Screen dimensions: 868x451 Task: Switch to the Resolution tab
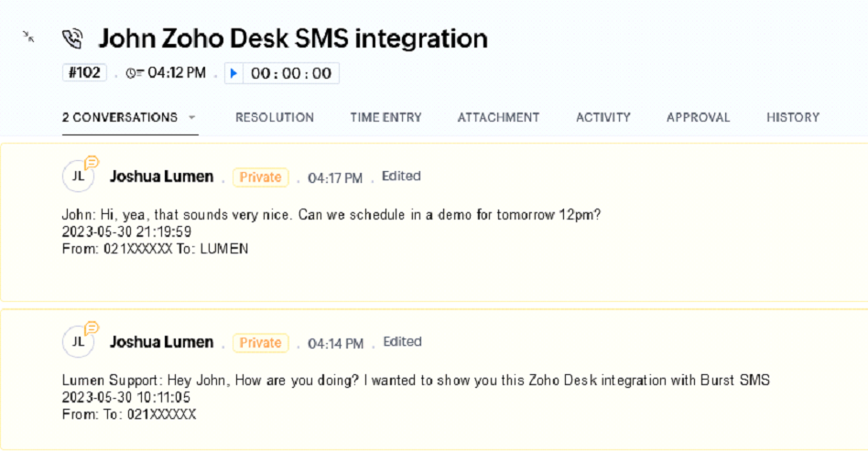pyautogui.click(x=275, y=117)
